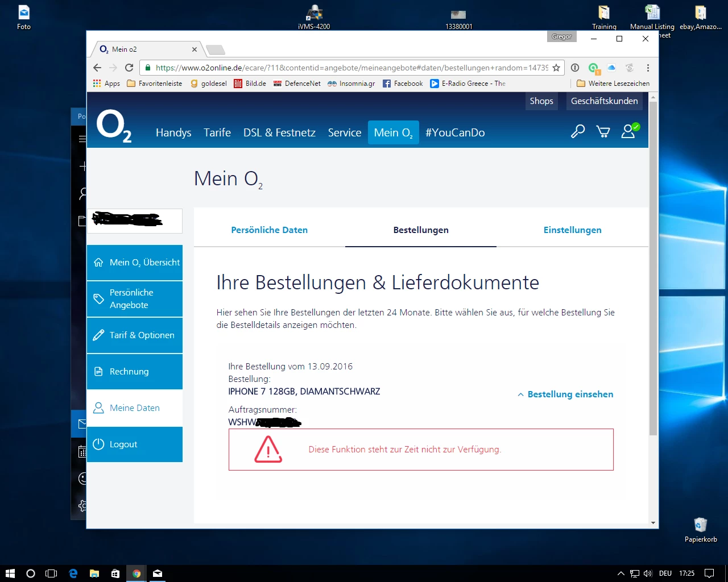Click the browser vertical scrollbar
This screenshot has width=728, height=582.
pyautogui.click(x=653, y=267)
